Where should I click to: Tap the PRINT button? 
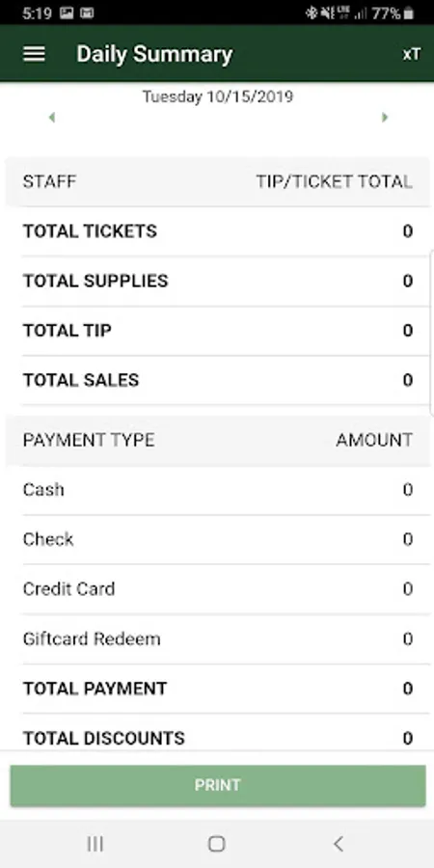click(x=218, y=785)
